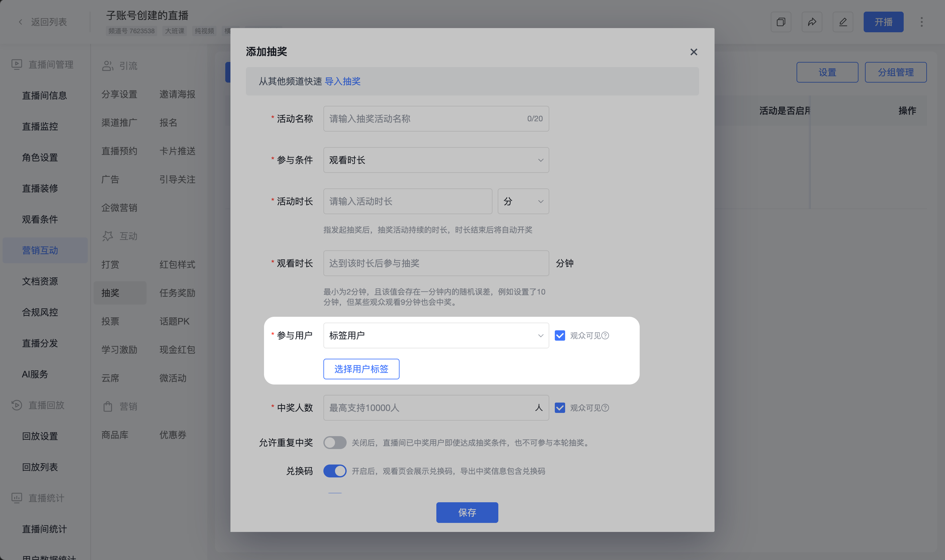Open 分享设置 submenu item
945x560 pixels.
[x=119, y=94]
